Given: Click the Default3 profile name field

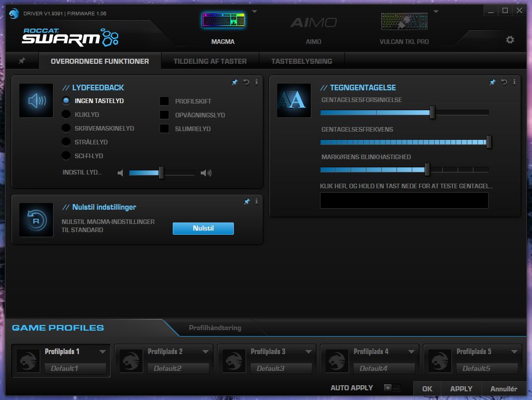Looking at the screenshot, I should coord(281,368).
